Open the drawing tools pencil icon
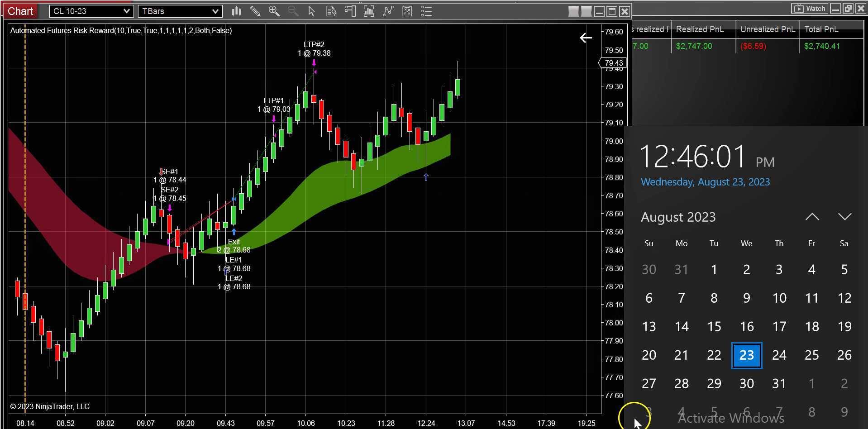 click(255, 11)
